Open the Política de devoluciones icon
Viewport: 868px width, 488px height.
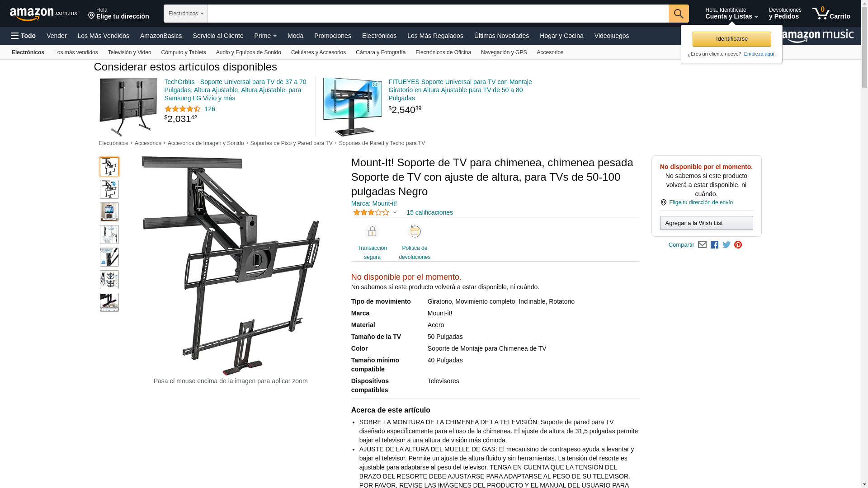click(x=415, y=232)
